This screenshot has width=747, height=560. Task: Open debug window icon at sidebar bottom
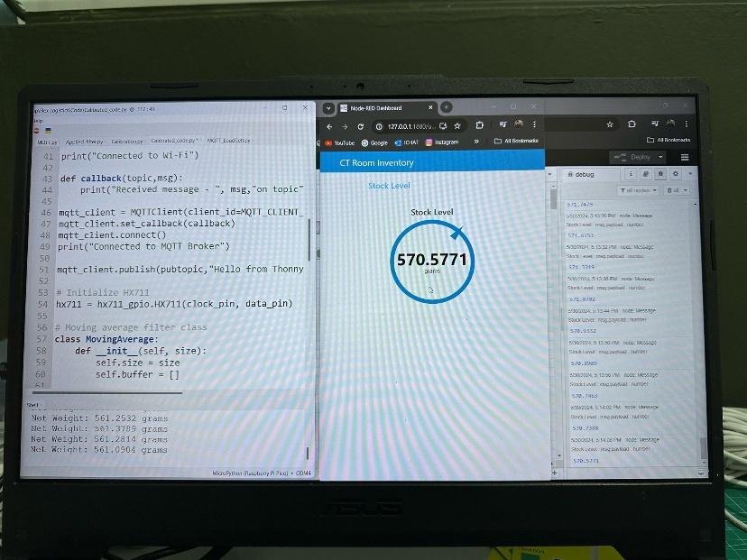click(x=701, y=473)
